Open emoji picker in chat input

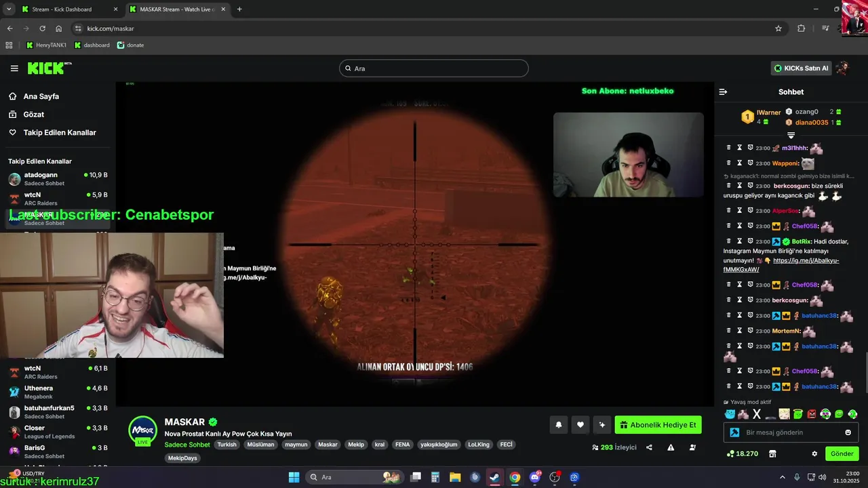(848, 432)
